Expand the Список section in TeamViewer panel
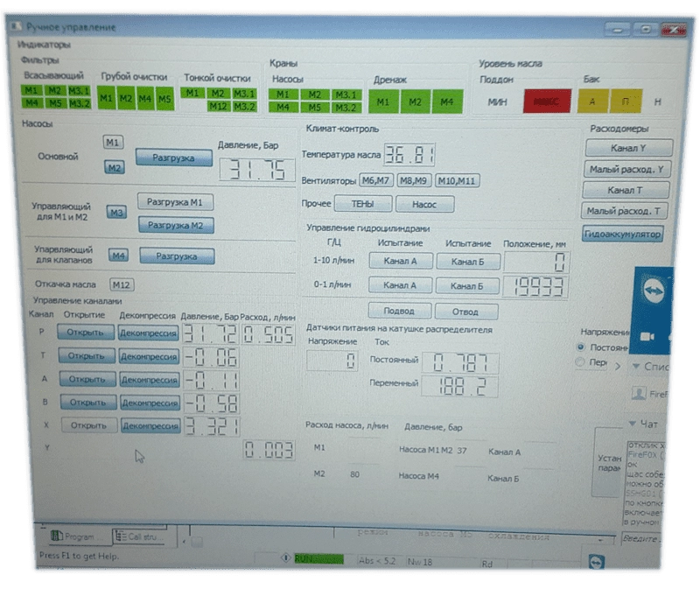 635,367
